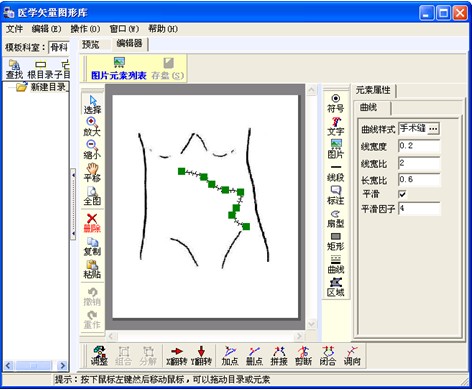Click the 存盘 (S) save button
The image size is (472, 390).
coord(168,69)
